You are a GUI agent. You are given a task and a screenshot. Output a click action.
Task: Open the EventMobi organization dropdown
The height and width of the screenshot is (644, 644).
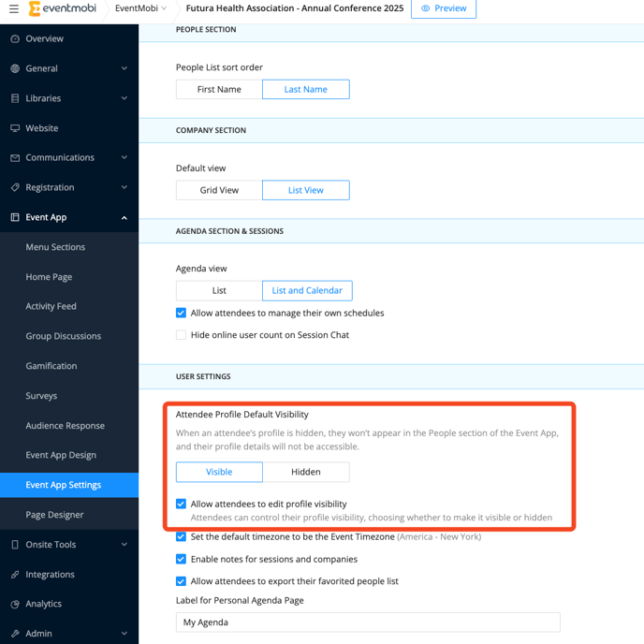(x=140, y=8)
